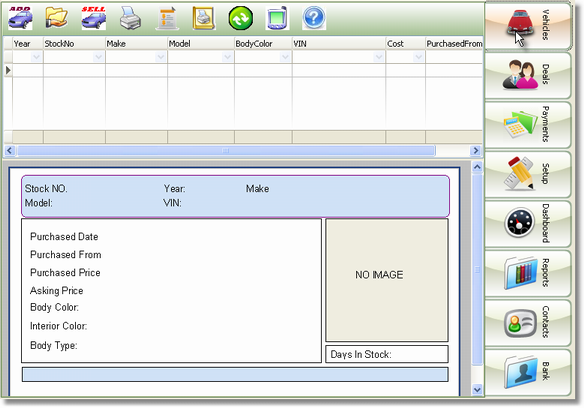Click the print preview framed printer icon
The height and width of the screenshot is (408, 584).
[203, 18]
